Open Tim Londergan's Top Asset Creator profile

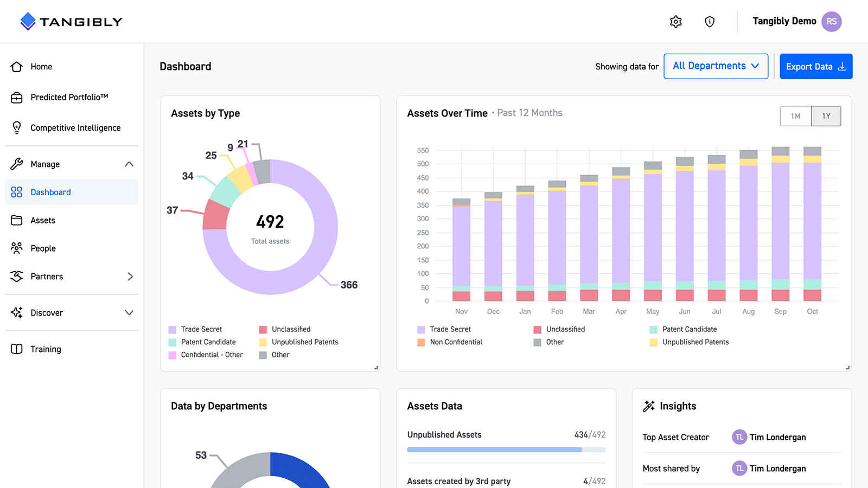click(778, 437)
